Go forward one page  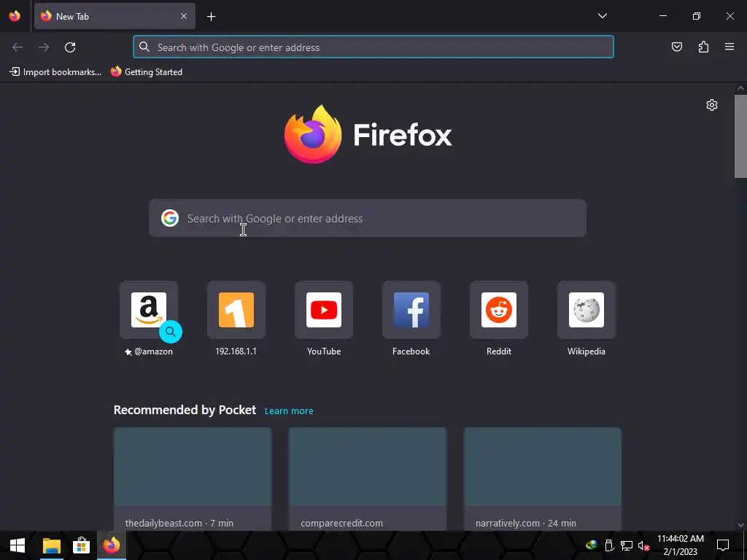pos(44,47)
